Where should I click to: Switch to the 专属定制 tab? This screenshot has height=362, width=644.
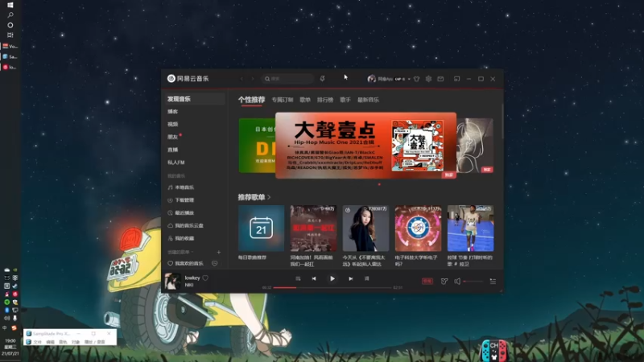tap(283, 100)
